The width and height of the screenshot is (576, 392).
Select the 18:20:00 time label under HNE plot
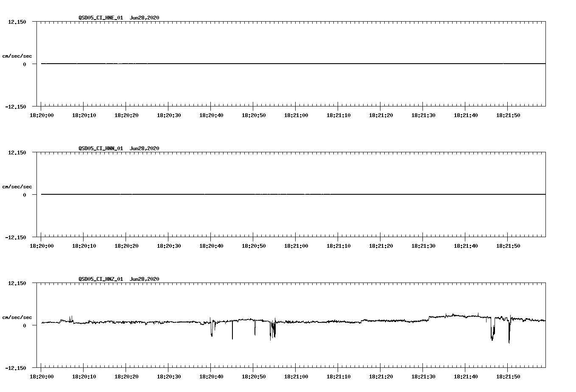[42, 115]
